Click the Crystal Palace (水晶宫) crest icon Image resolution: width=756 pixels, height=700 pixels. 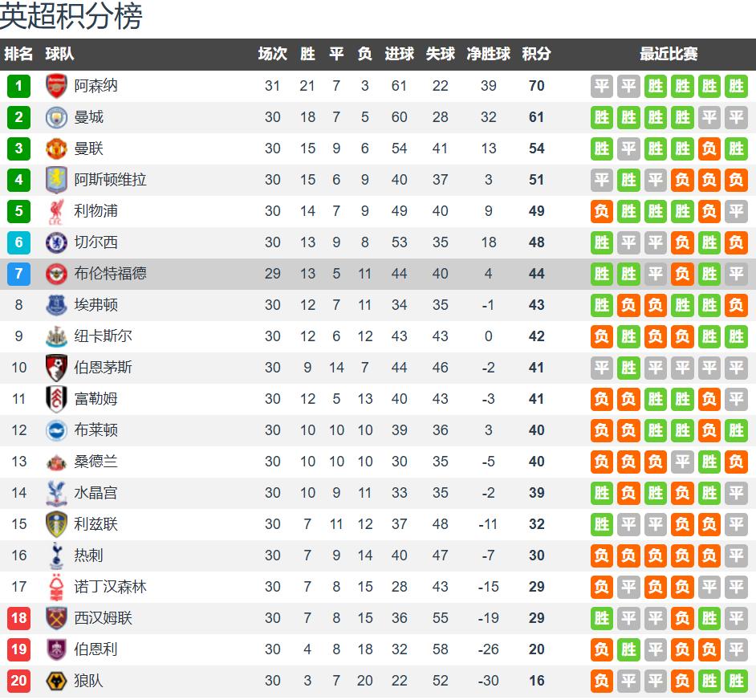click(56, 493)
